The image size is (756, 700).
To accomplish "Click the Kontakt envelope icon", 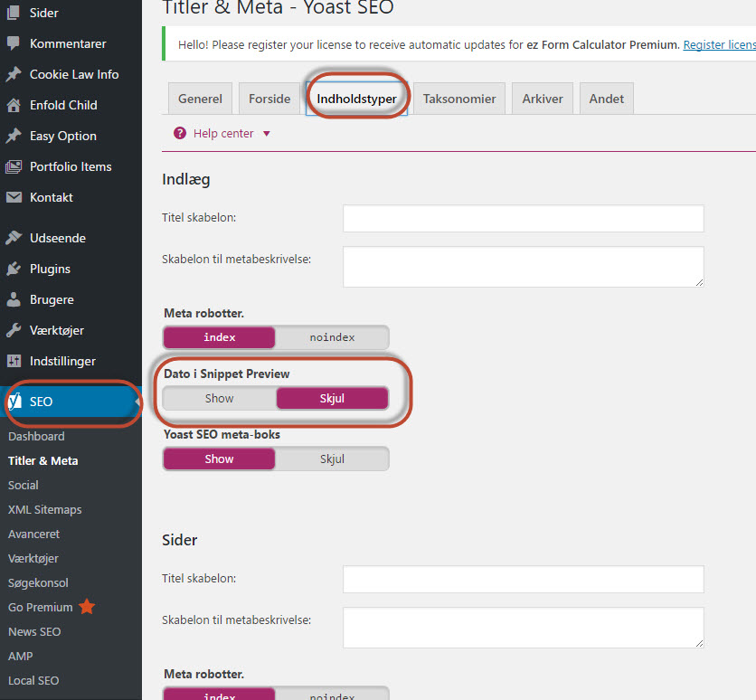I will (14, 197).
